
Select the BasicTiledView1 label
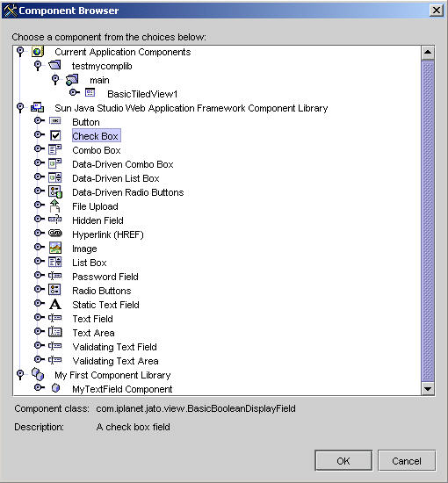[142, 94]
